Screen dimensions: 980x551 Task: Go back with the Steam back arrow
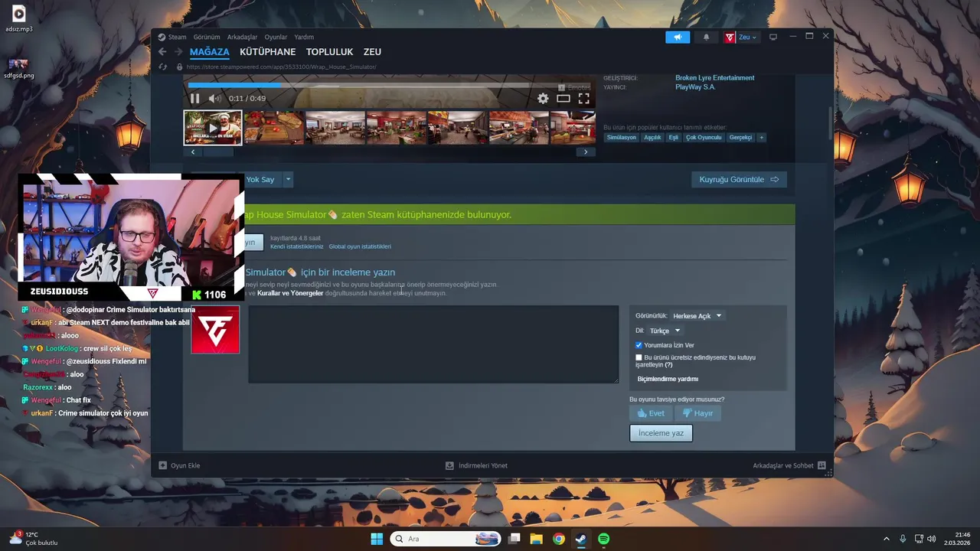(162, 52)
